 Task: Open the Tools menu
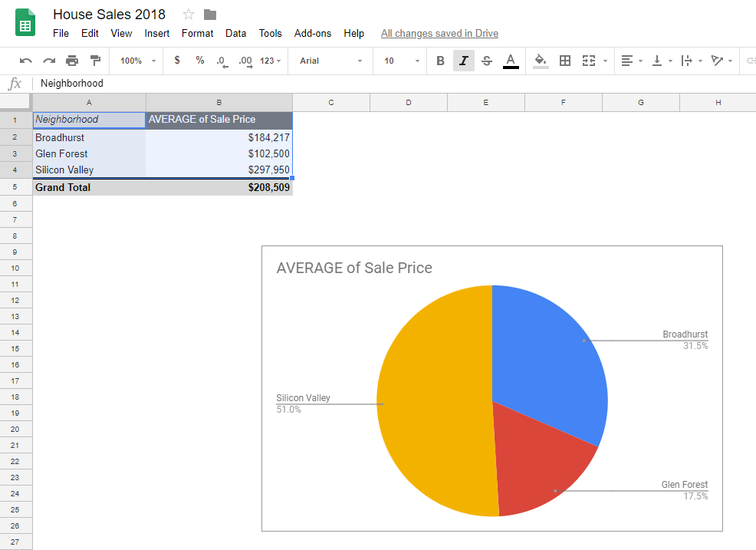tap(270, 33)
